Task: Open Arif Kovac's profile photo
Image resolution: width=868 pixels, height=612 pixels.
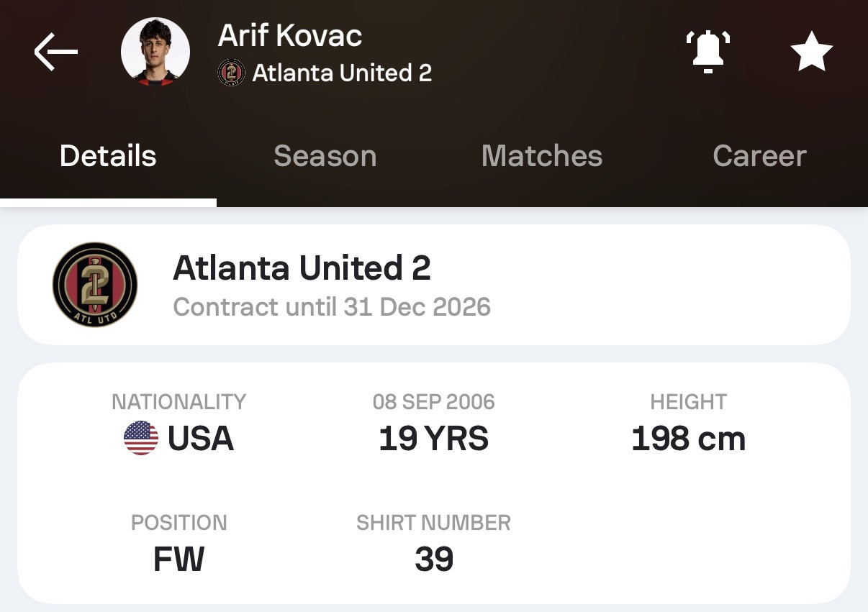Action: (155, 52)
